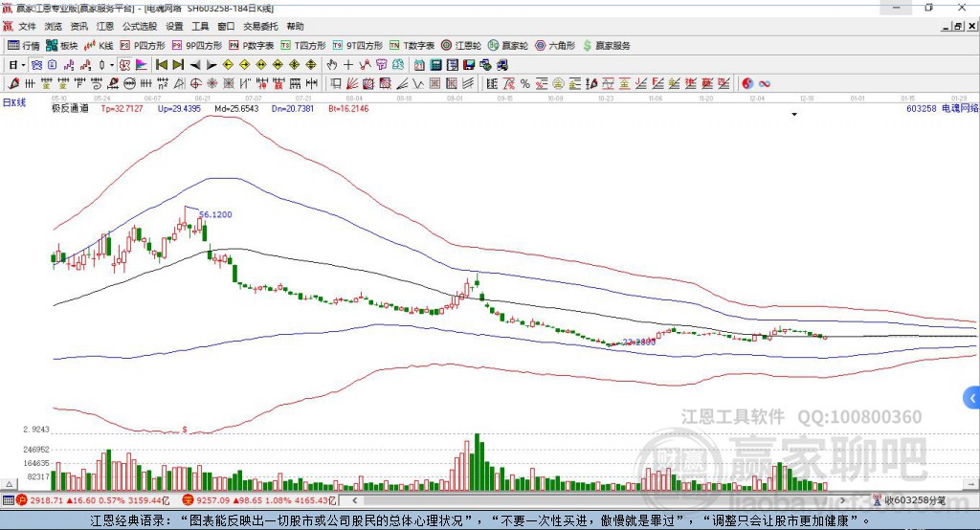Toggle the highlighted blue chart-mode icon
This screenshot has height=530, width=980.
36,65
